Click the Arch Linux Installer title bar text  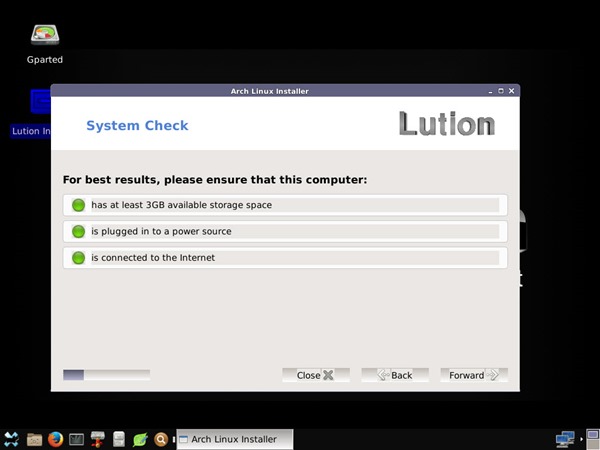pos(270,91)
